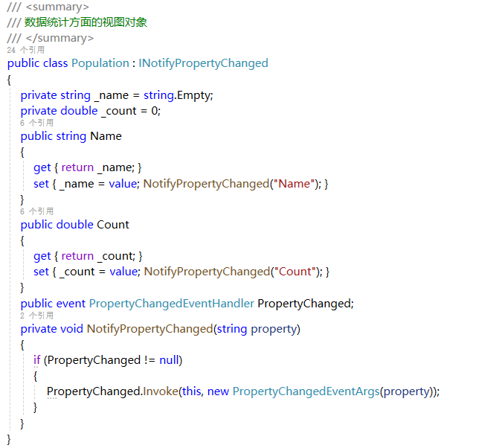Viewport: 502px width, 448px height.
Task: Click "value" in the _count setter
Action: 124,272
